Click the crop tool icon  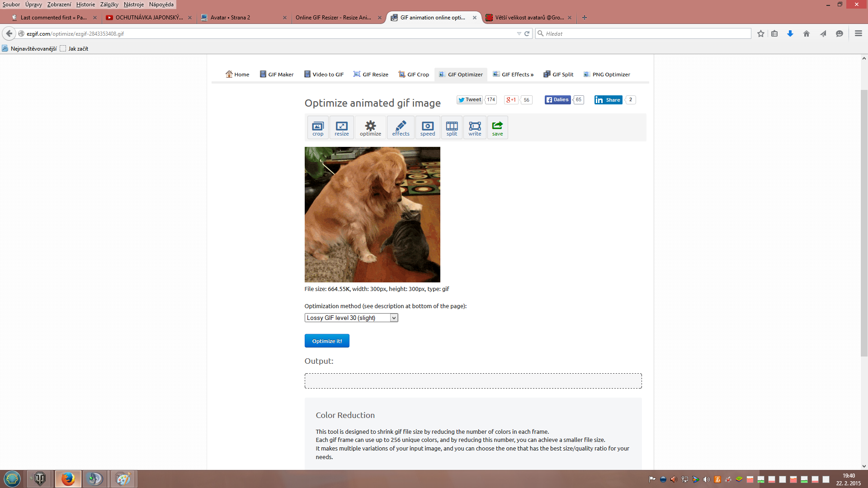[x=318, y=127]
